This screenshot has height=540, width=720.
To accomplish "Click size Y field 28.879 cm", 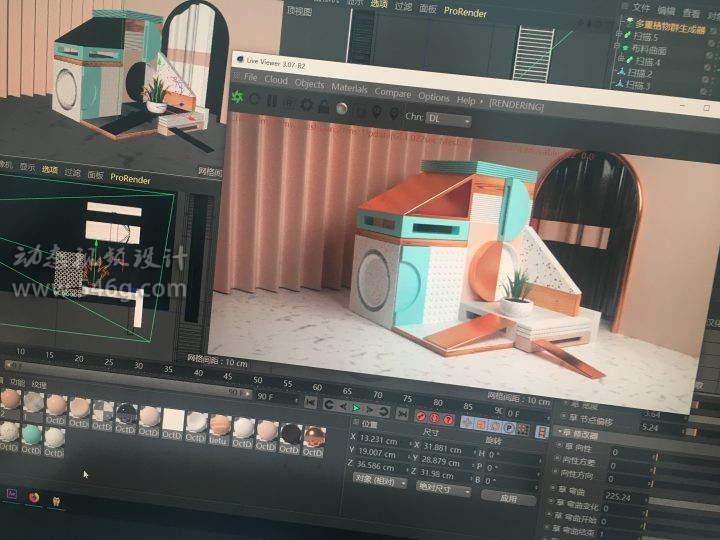I will tap(444, 461).
